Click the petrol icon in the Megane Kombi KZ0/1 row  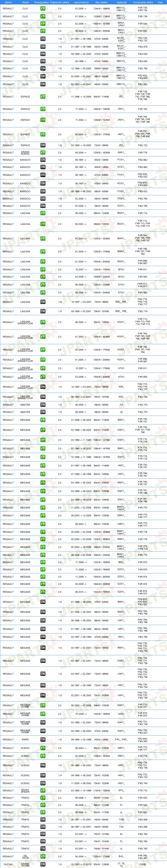[x=43, y=714]
